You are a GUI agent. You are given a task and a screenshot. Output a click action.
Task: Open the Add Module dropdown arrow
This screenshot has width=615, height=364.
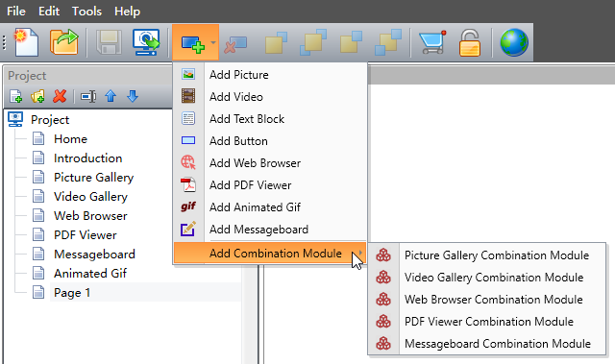(x=213, y=42)
